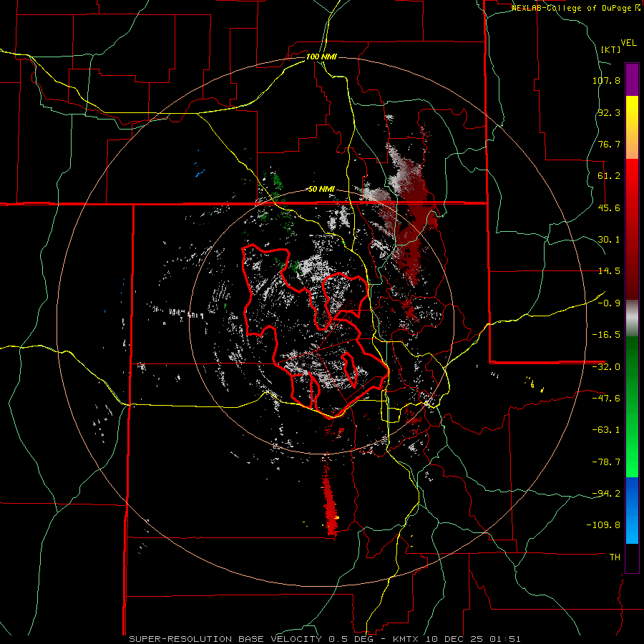Select the 30.1 legend value

tap(609, 240)
